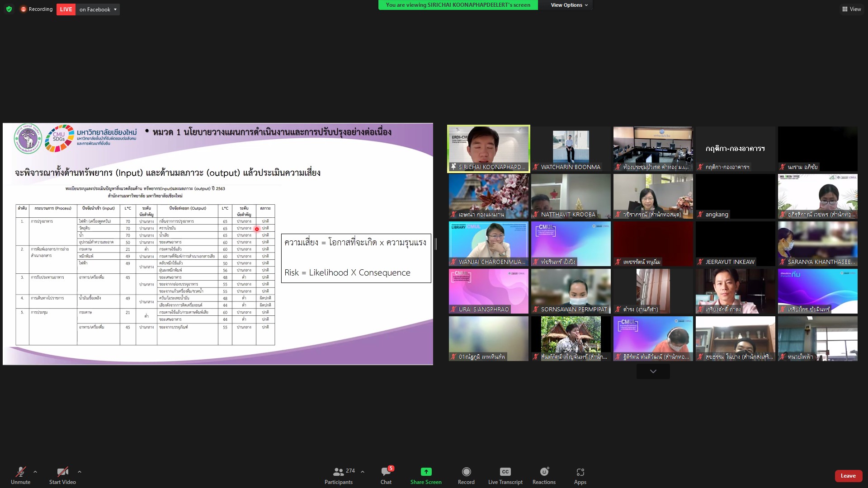Open the View Options dropdown
868x488 pixels.
(x=569, y=5)
